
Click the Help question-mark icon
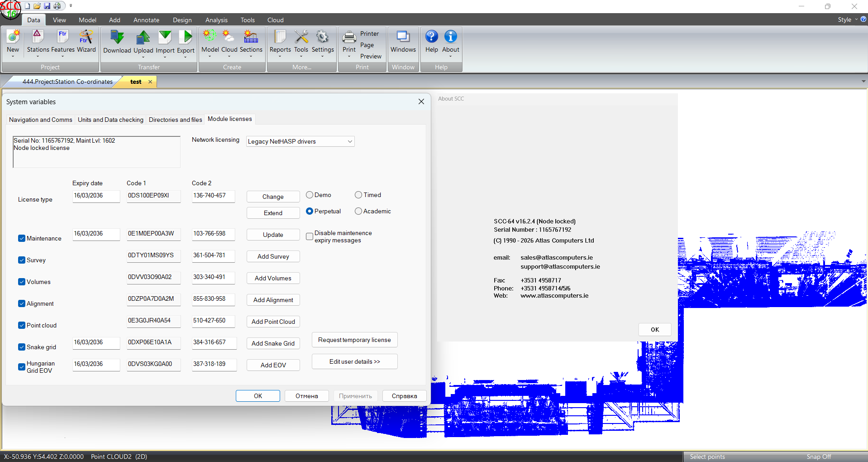(x=431, y=37)
